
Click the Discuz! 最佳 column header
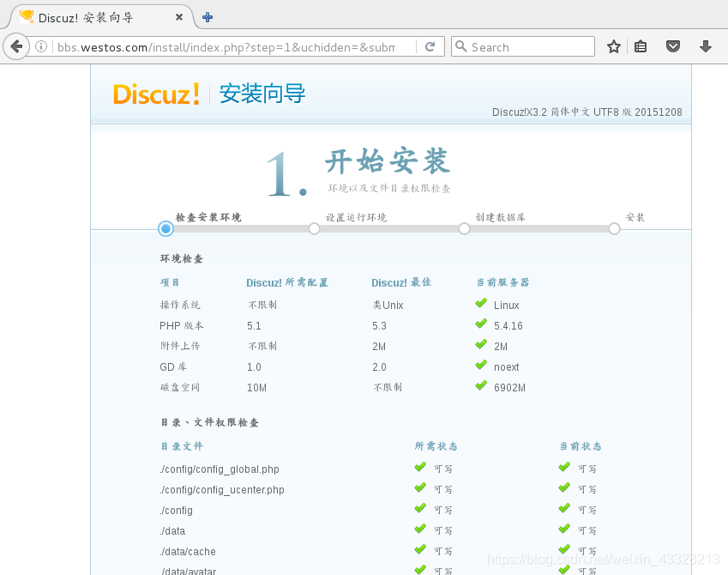pos(401,282)
